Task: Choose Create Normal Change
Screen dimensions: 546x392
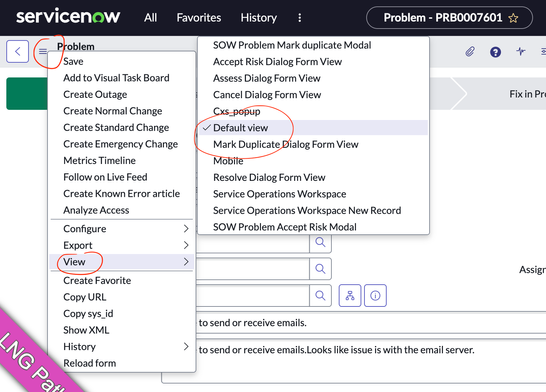Action: tap(122, 111)
